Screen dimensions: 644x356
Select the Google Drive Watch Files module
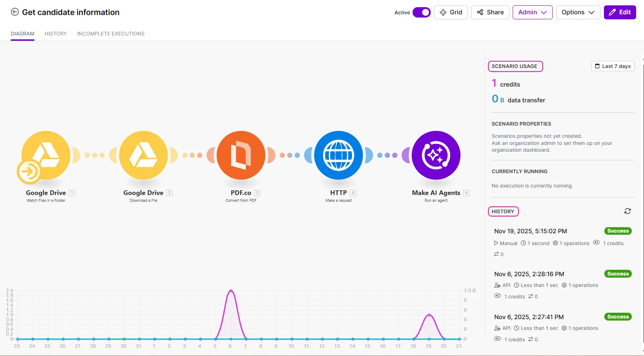click(x=46, y=155)
